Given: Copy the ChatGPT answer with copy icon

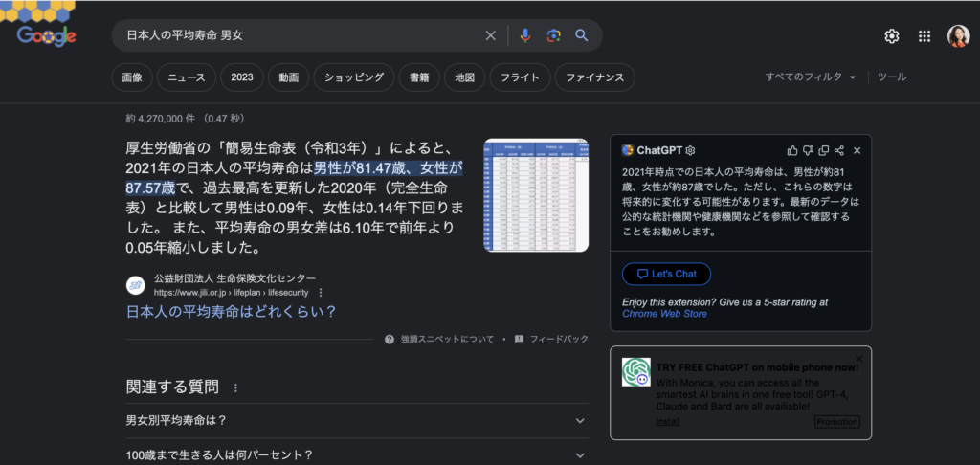Looking at the screenshot, I should pos(823,150).
